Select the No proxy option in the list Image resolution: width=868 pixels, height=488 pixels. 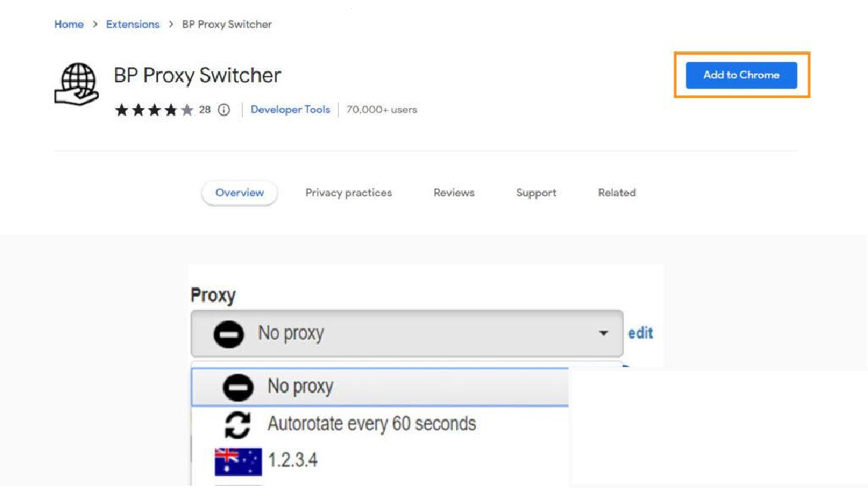click(380, 387)
